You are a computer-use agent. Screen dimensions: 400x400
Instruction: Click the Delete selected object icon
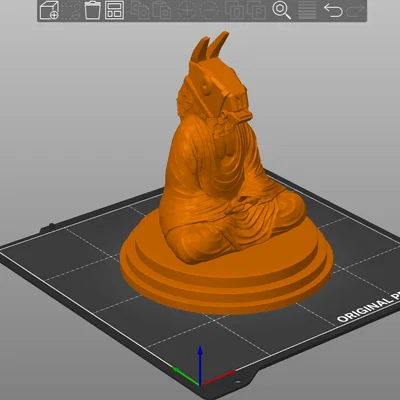click(x=71, y=10)
